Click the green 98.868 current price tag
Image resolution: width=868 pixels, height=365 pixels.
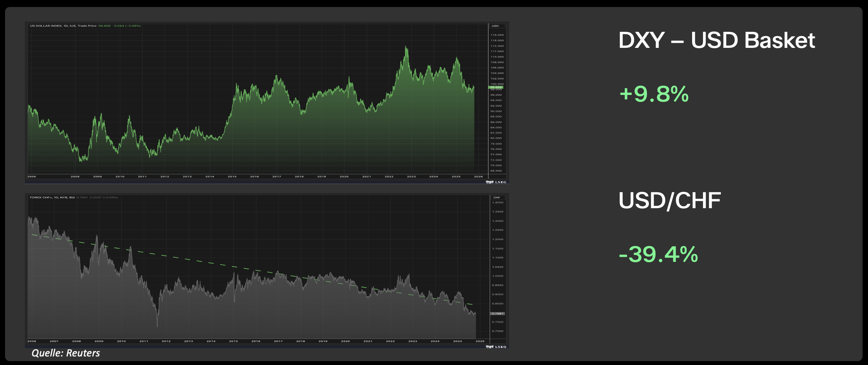(496, 87)
